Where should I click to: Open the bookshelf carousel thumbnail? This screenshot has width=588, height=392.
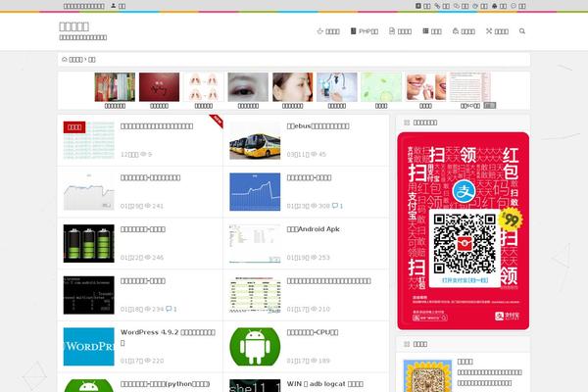click(115, 87)
